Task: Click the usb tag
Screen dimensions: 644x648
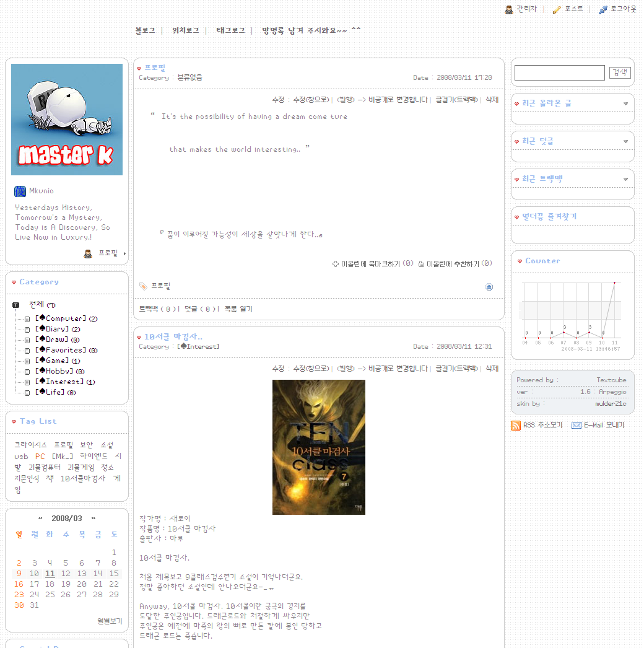Action: (22, 456)
